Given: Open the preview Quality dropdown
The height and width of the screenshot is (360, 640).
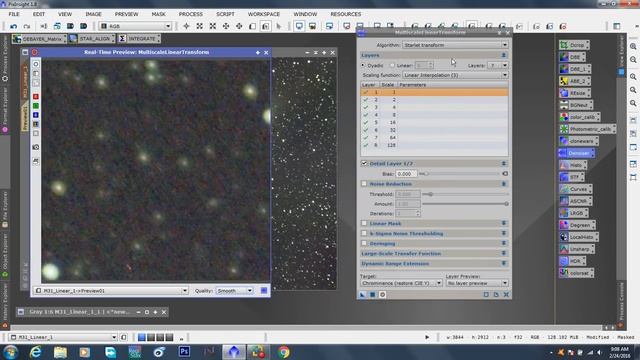Looking at the screenshot, I should pyautogui.click(x=235, y=291).
